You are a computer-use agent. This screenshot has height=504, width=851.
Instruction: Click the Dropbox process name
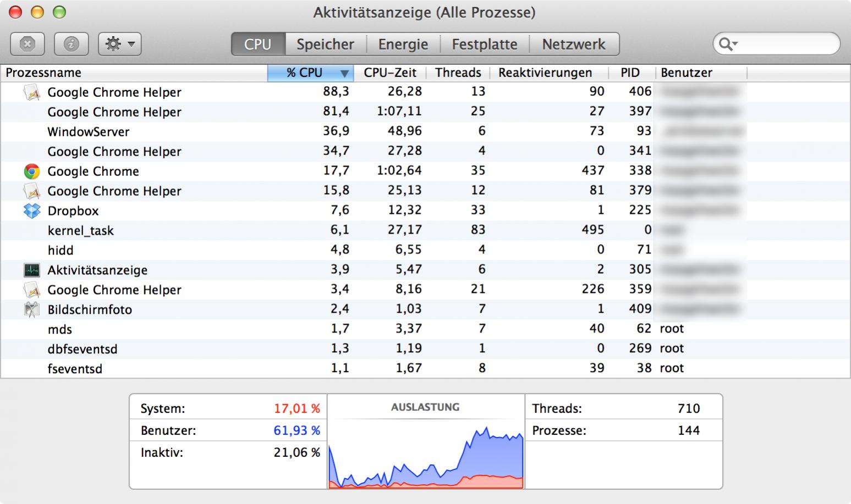(73, 211)
